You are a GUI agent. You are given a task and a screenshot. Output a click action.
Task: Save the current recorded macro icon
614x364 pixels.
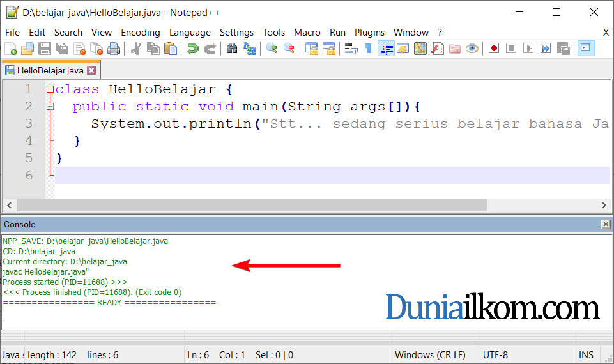pyautogui.click(x=563, y=49)
